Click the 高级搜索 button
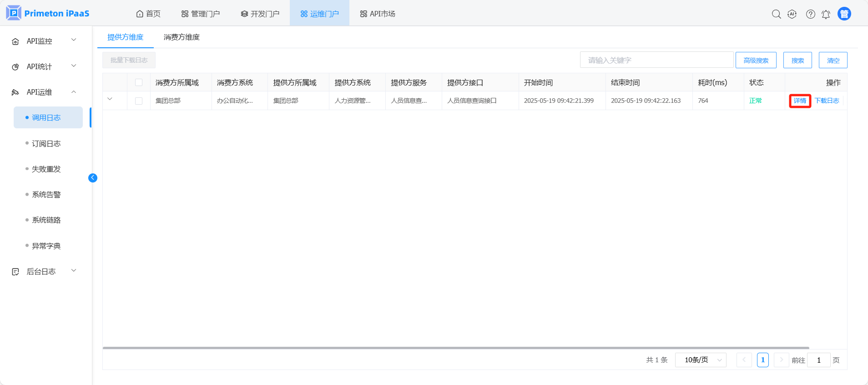The image size is (868, 385). tap(756, 60)
